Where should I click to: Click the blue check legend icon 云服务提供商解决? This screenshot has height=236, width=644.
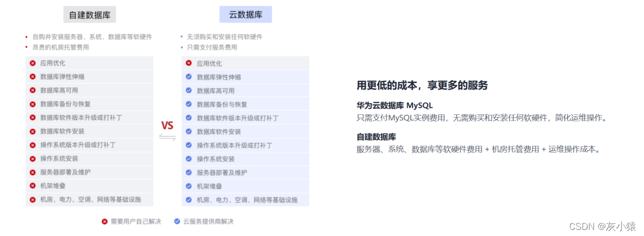click(177, 221)
